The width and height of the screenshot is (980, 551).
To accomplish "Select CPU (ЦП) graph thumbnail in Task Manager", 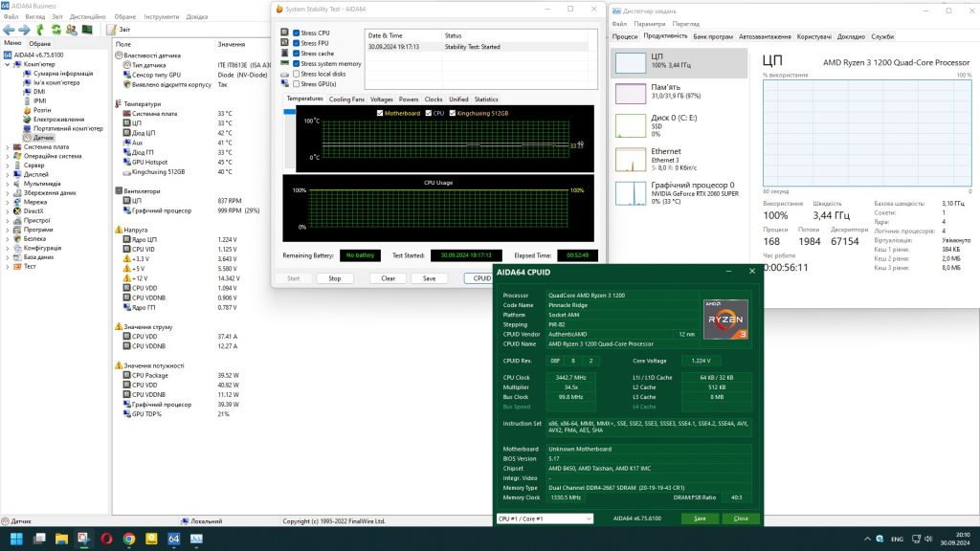I will 631,63.
